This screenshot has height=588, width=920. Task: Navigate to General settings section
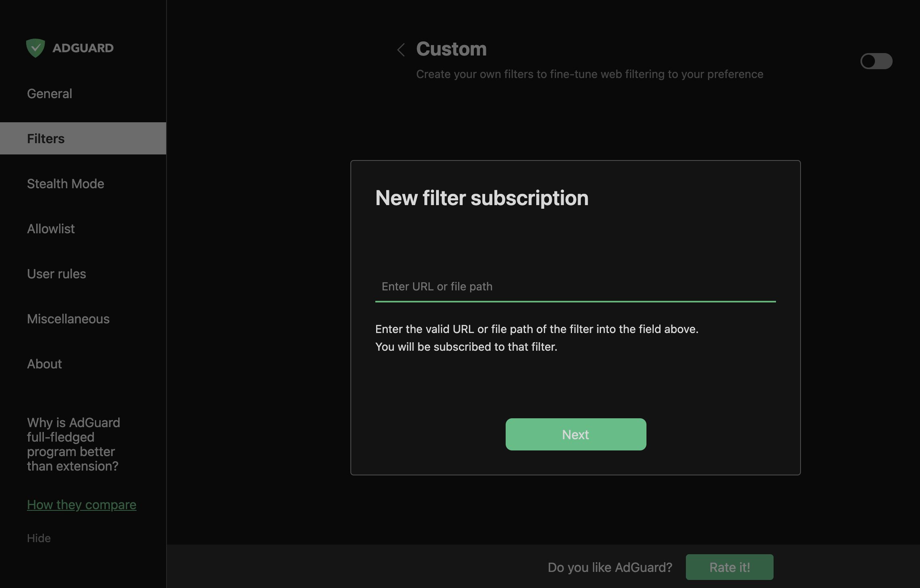coord(49,93)
